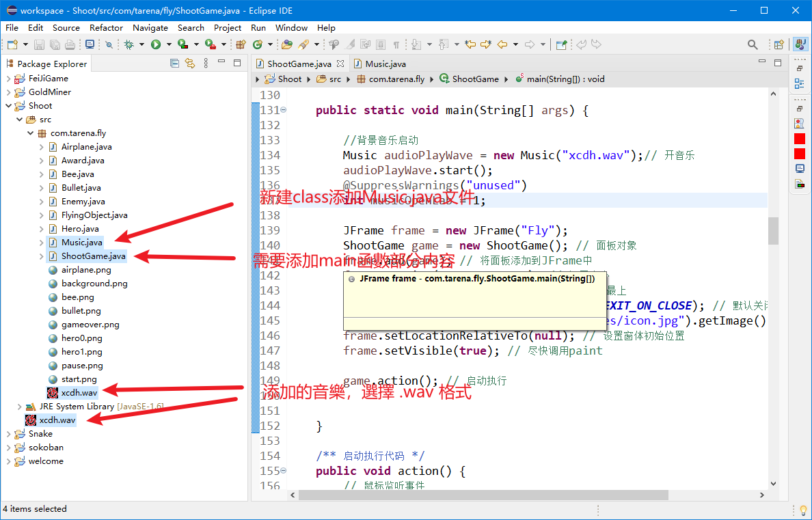Viewport: 812px width, 520px height.
Task: Click the editor vertical scrollbar thumb
Action: [x=773, y=230]
